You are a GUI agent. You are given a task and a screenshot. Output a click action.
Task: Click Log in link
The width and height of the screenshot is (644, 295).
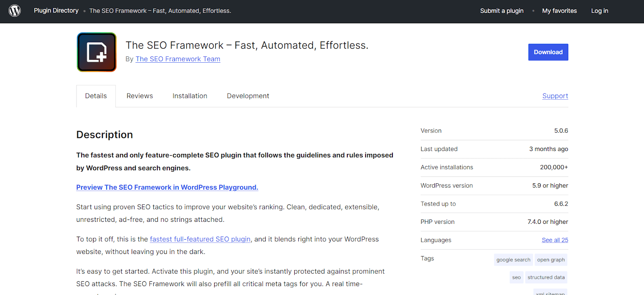tap(599, 11)
